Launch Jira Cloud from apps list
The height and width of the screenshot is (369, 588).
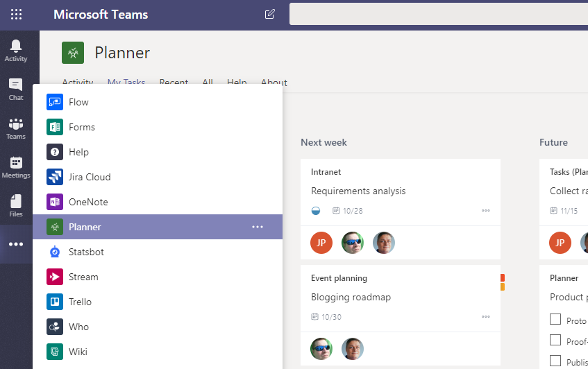pyautogui.click(x=90, y=177)
